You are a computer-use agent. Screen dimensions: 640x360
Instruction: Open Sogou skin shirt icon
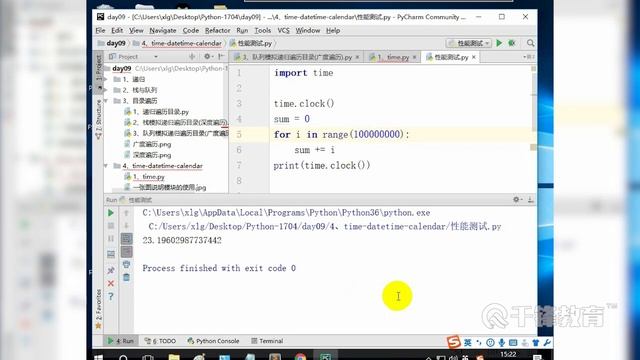536,342
